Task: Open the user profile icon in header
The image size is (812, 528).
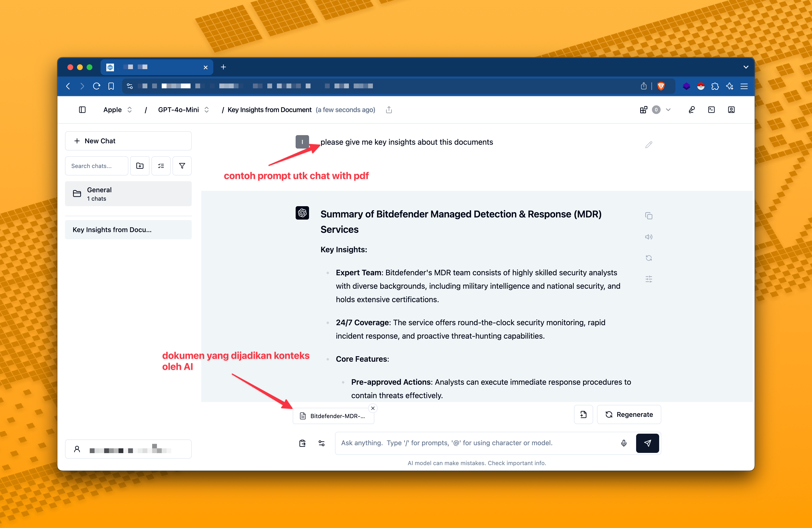Action: (731, 109)
